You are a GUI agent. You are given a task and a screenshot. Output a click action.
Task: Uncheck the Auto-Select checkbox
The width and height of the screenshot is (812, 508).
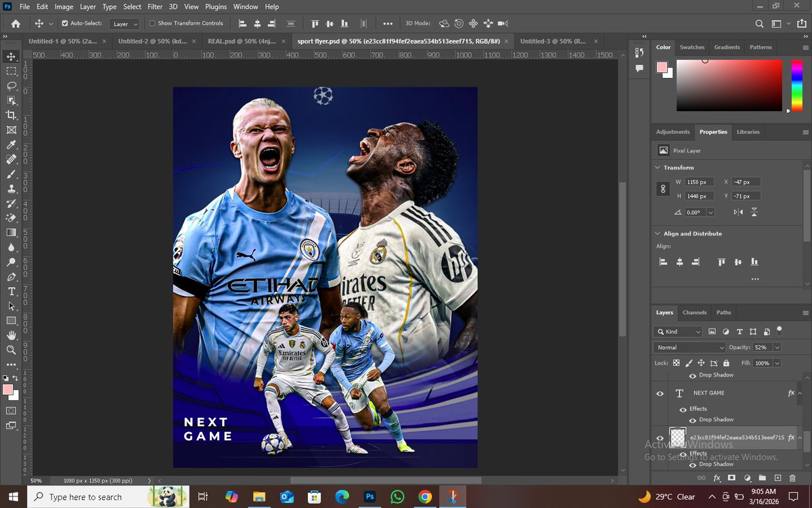click(x=65, y=23)
